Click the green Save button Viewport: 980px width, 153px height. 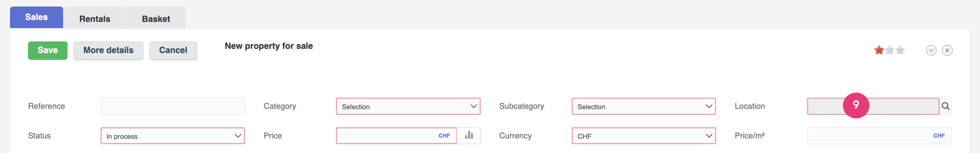pos(48,50)
